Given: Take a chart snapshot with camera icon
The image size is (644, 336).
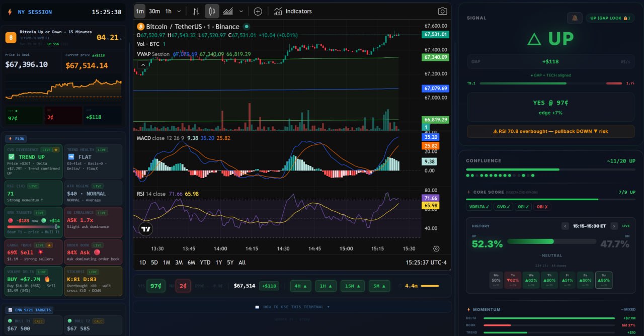Looking at the screenshot, I should pos(442,11).
